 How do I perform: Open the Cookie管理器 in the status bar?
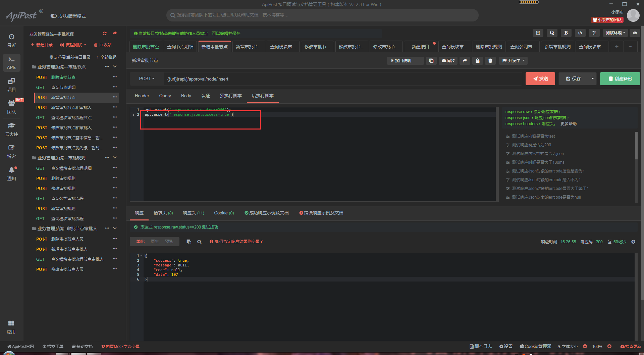click(x=536, y=347)
